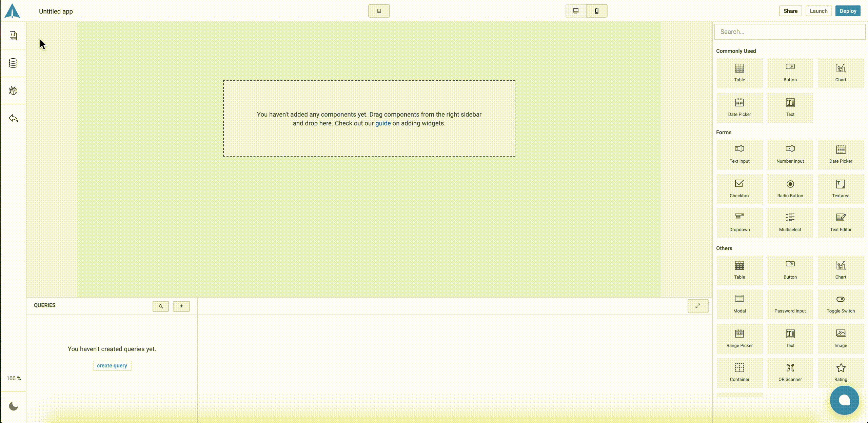Select the Toggle Switch widget
Screen dimensions: 868x423
[841, 304]
